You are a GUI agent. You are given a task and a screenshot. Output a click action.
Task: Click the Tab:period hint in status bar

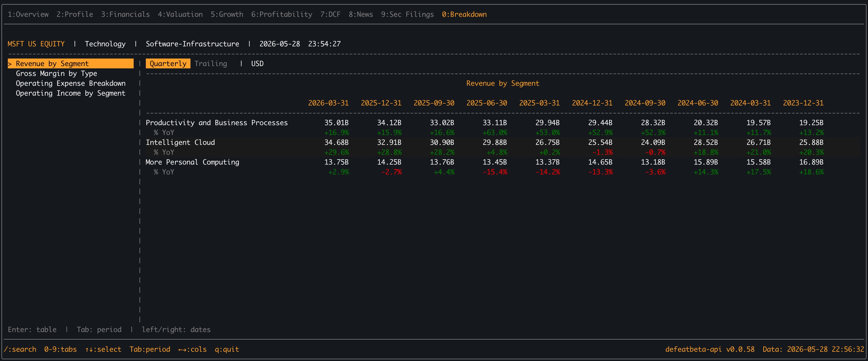coord(150,349)
